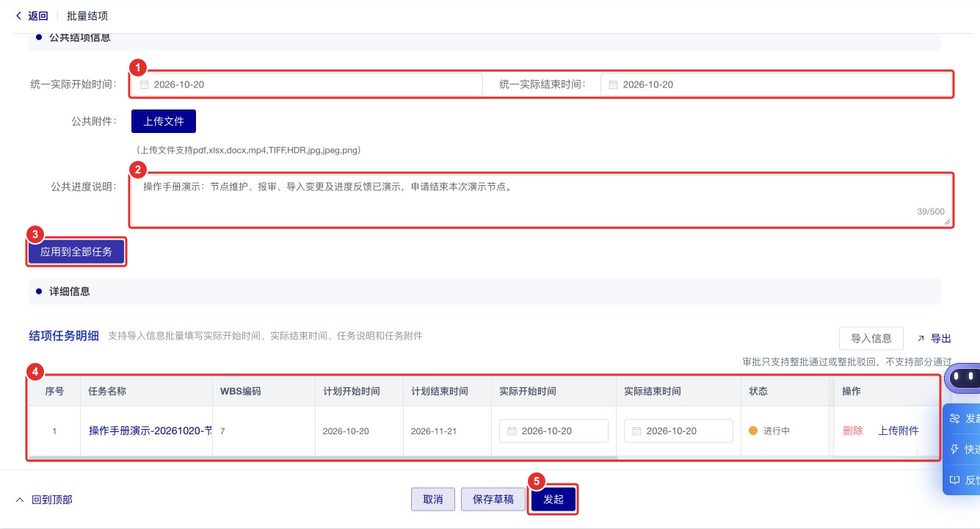
Task: Click the 计划开始时间 column header
Action: point(359,392)
